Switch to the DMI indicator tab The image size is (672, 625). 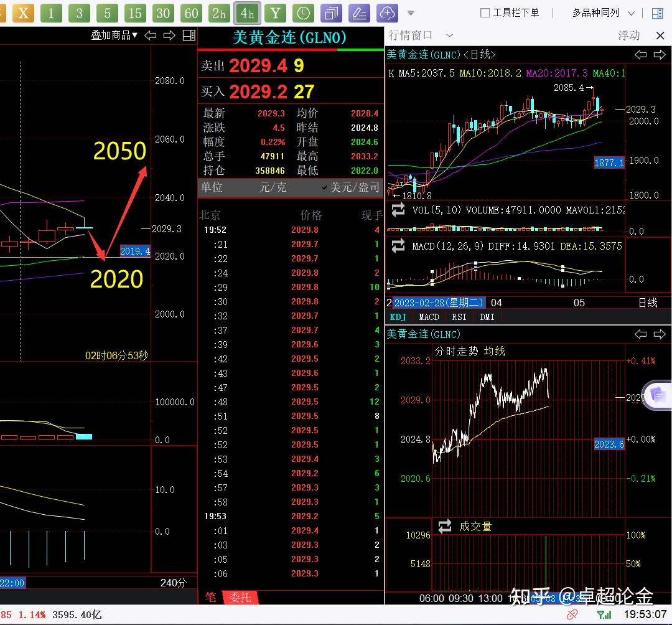pyautogui.click(x=487, y=317)
